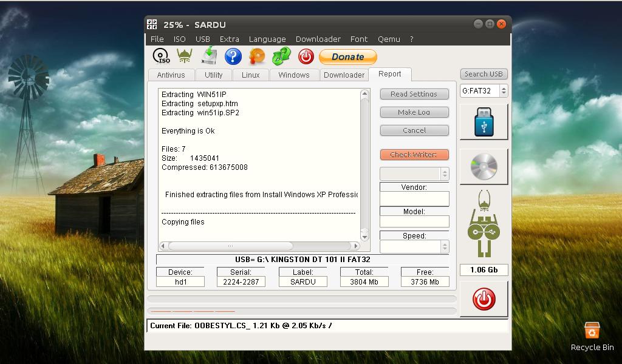Click the log scroll up arrow
622x364 pixels.
364,94
